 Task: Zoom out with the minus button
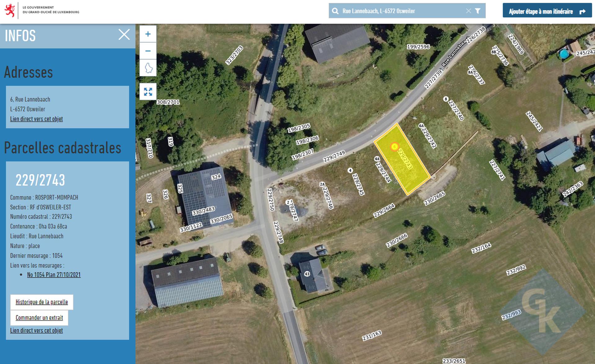148,51
